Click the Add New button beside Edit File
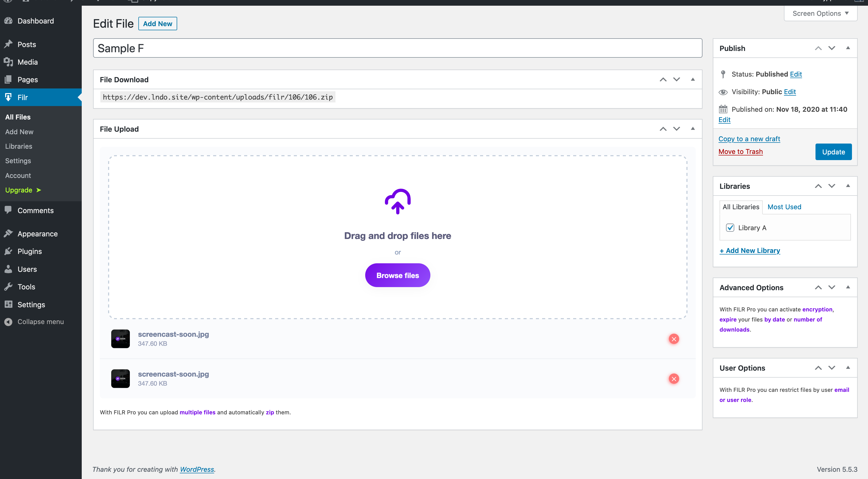 pos(157,24)
